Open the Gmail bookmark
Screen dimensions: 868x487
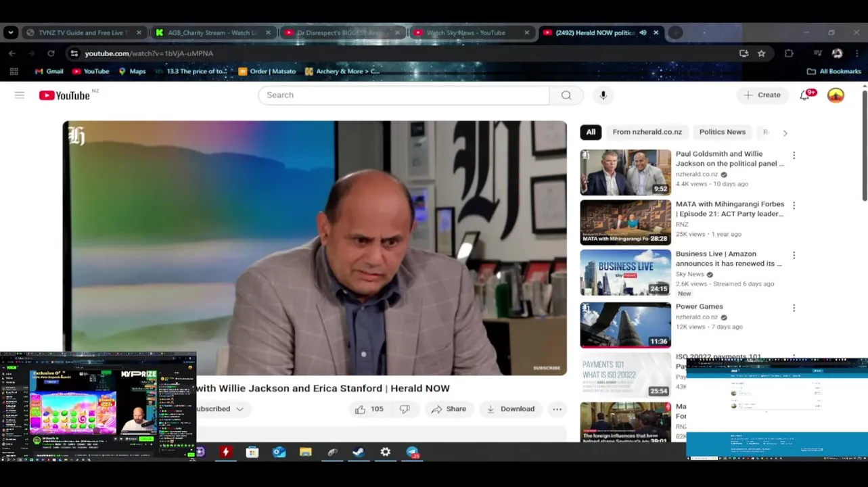click(49, 71)
